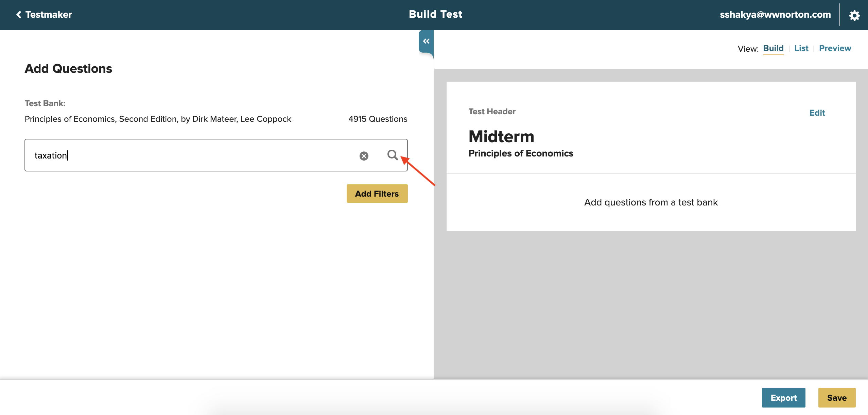The width and height of the screenshot is (868, 415).
Task: Open settings gear icon
Action: pyautogui.click(x=854, y=15)
